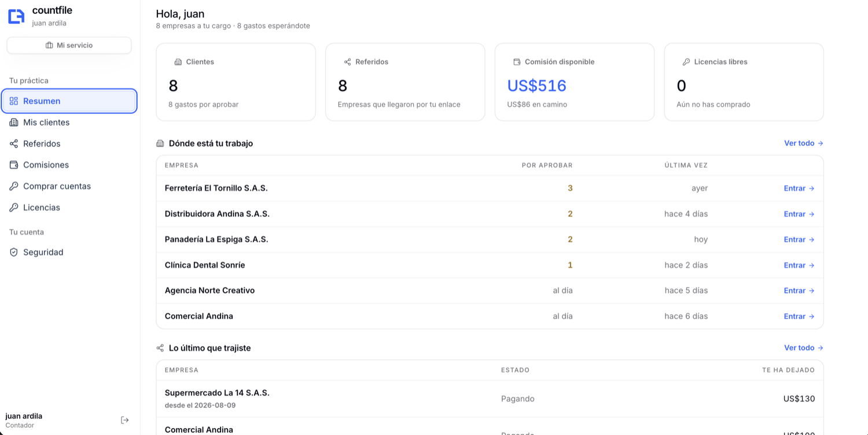Screen dimensions: 868x435
Task: Open Seguridad settings
Action: click(69, 252)
